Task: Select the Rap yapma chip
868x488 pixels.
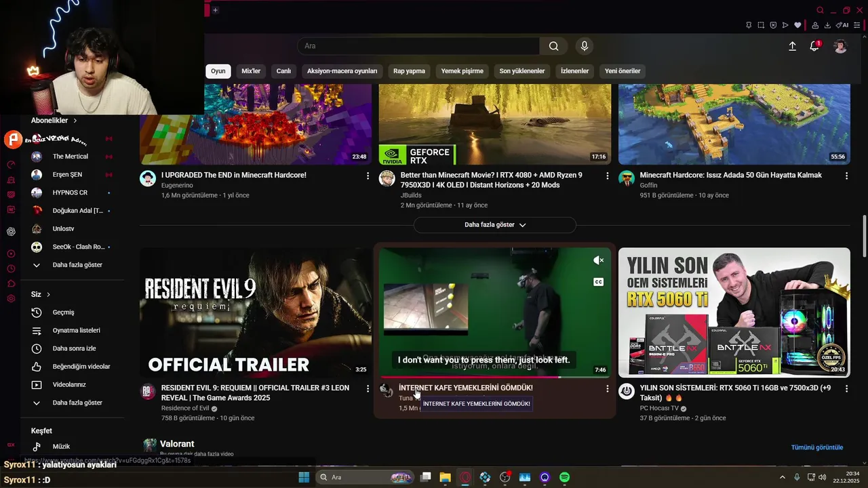Action: coord(409,71)
